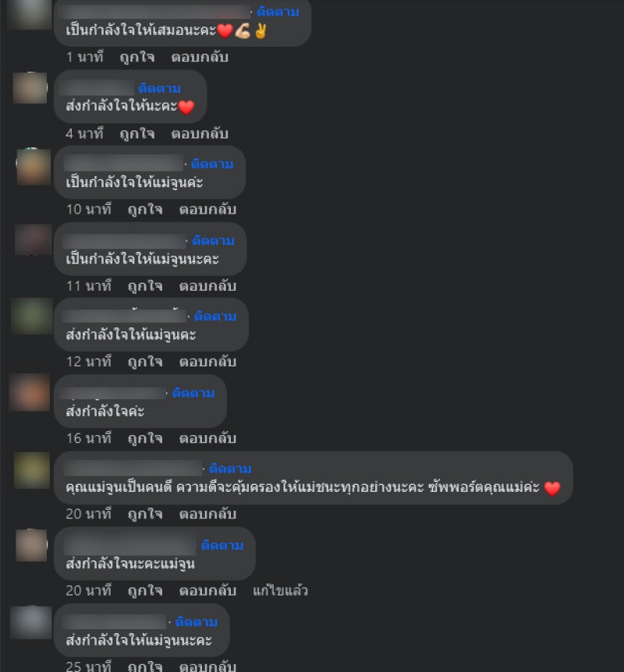Open the avatar beside the long คุณแม่จูน comment
The image size is (624, 672).
tap(32, 470)
